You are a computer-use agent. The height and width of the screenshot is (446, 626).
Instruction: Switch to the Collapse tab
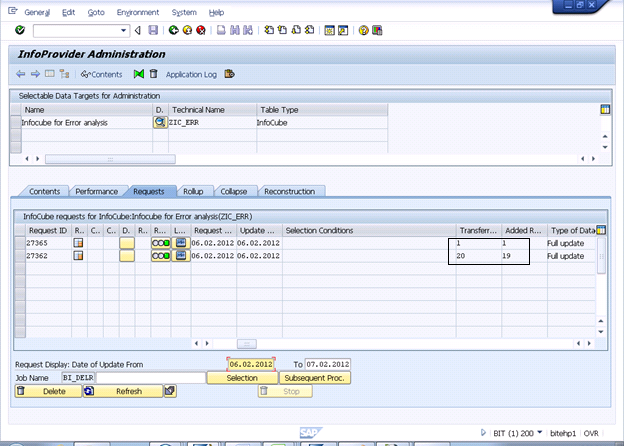click(234, 191)
